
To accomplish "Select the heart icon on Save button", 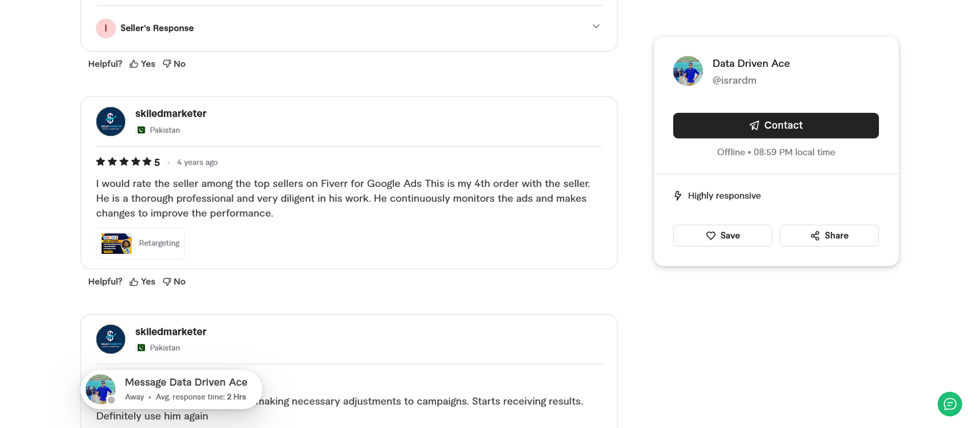I will [x=710, y=235].
